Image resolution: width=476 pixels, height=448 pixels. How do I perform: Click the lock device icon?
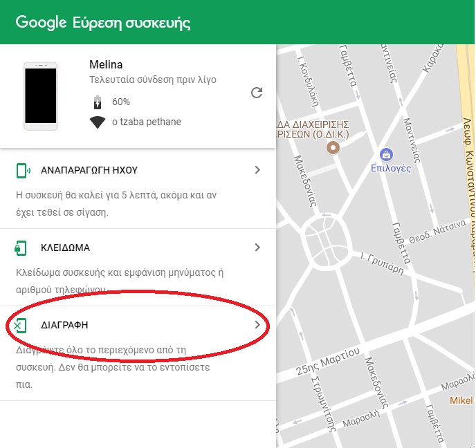coord(21,248)
